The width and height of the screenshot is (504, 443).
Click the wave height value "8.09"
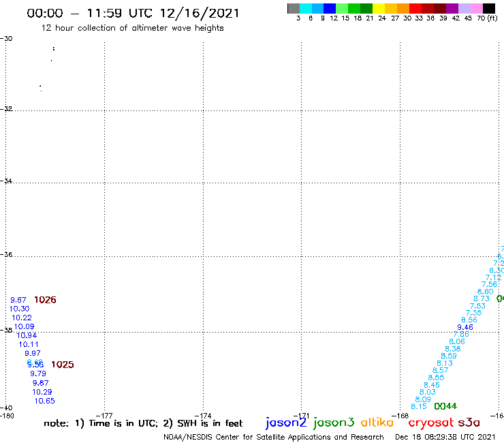423,399
